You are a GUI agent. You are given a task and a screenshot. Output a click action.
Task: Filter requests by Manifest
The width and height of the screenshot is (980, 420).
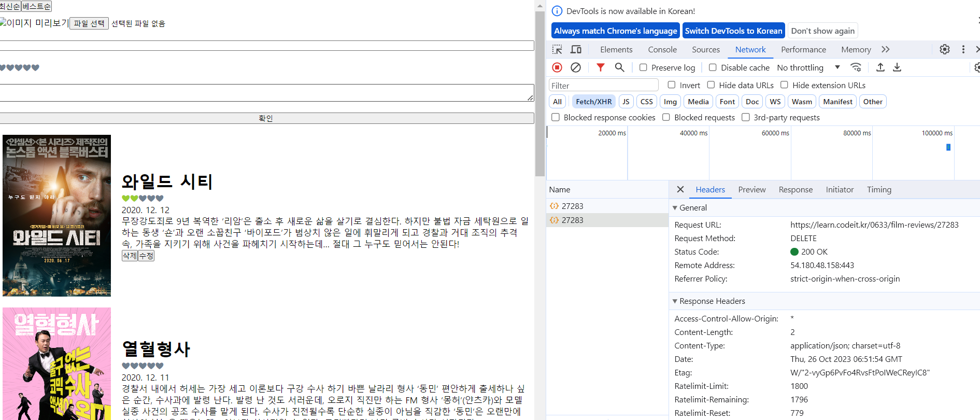(x=837, y=102)
